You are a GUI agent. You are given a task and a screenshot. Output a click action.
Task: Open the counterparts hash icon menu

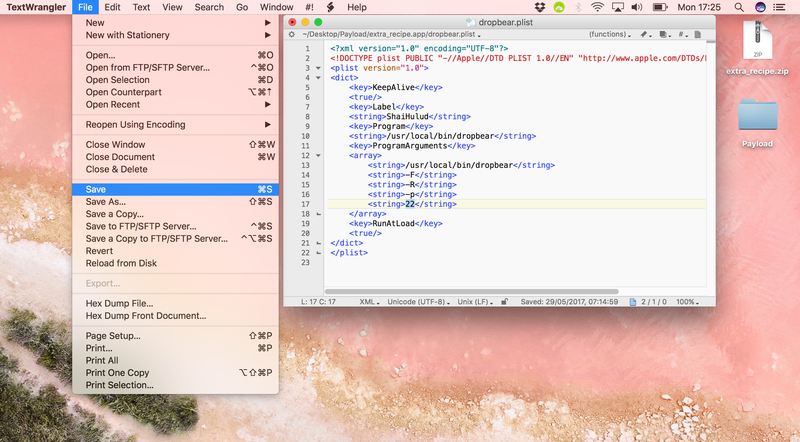point(681,34)
